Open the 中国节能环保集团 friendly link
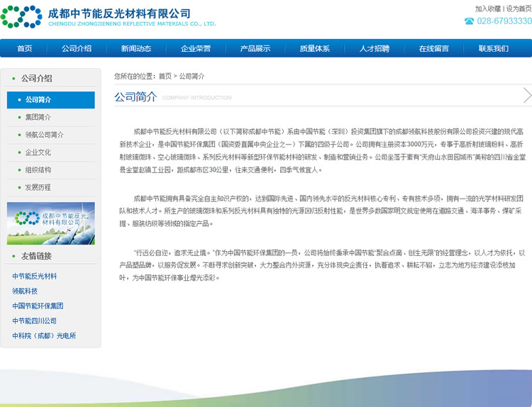The image size is (532, 407). tap(38, 306)
